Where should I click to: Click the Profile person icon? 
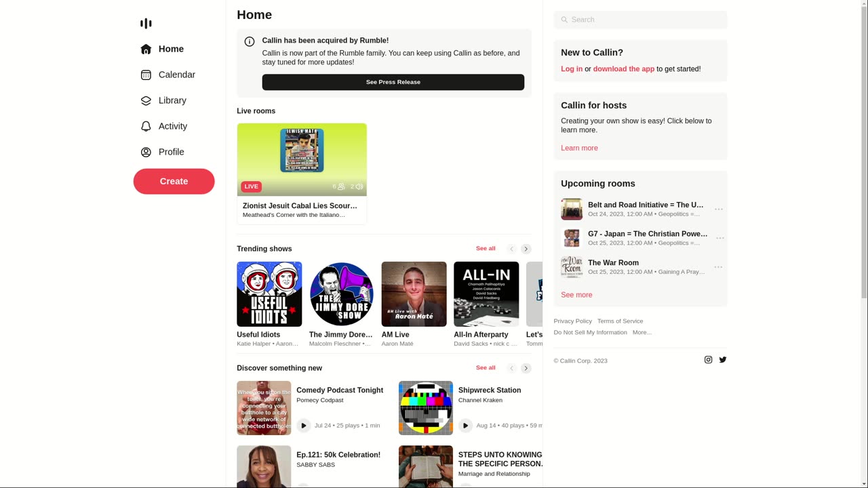click(x=146, y=152)
